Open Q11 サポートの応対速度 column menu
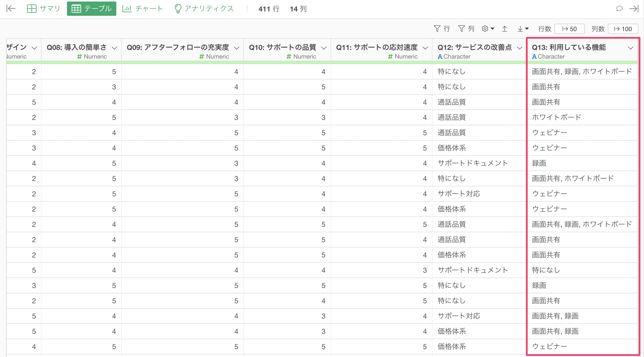 (425, 48)
